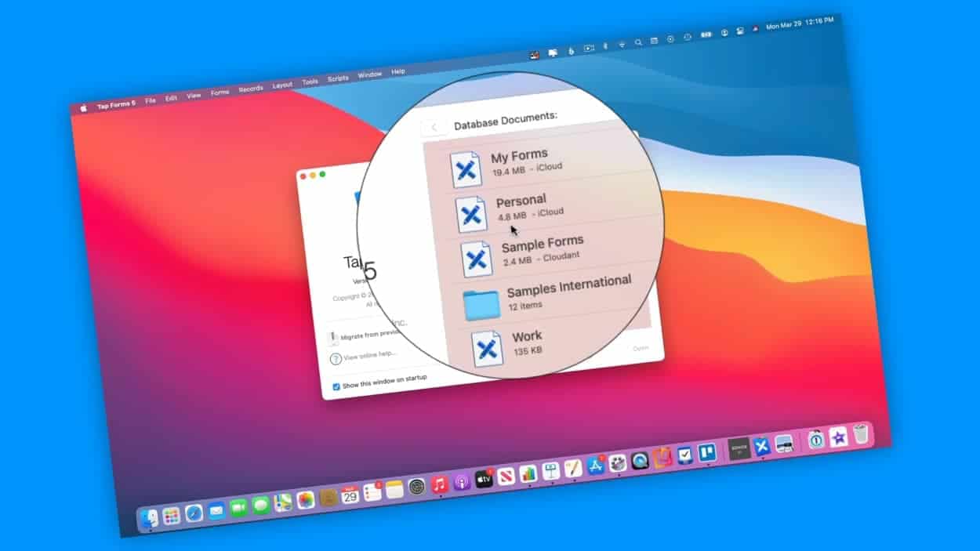Click Migrate from previous version
Viewport: 980px width, 551px height.
coord(368,335)
